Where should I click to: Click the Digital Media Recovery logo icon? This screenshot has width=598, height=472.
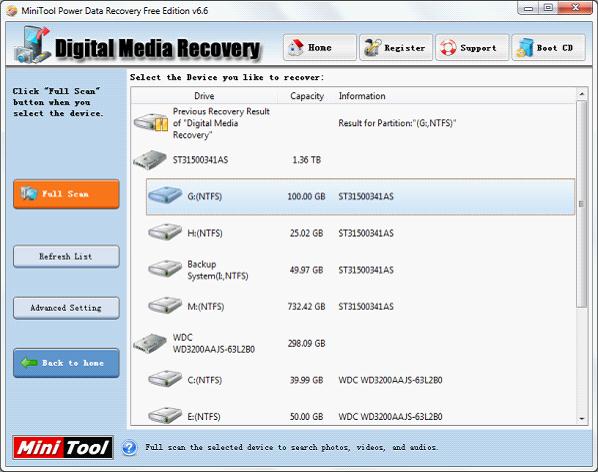(x=32, y=45)
